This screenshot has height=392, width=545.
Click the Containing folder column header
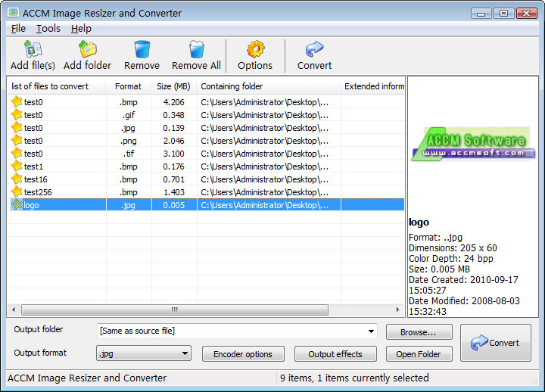click(x=268, y=86)
